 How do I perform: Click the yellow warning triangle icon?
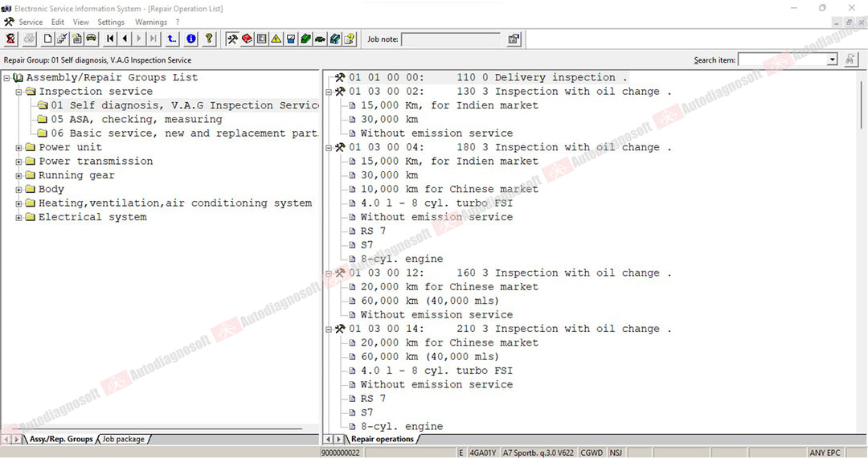tap(276, 39)
